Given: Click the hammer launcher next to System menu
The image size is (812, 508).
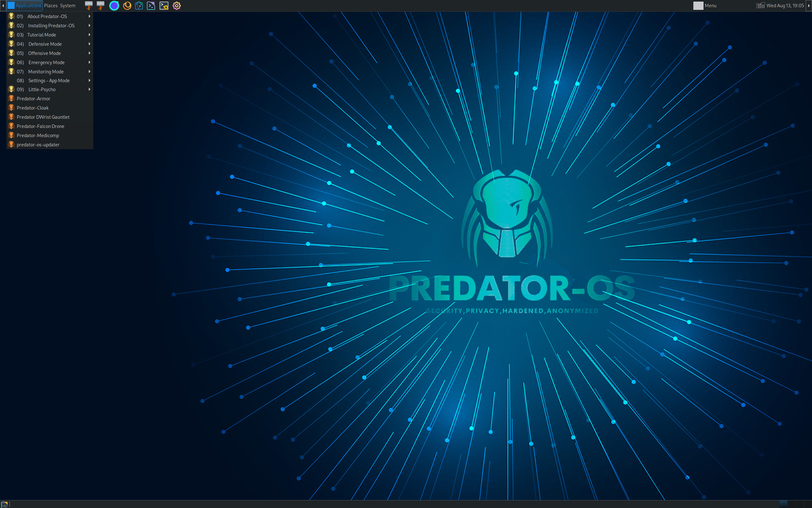Looking at the screenshot, I should pos(88,6).
